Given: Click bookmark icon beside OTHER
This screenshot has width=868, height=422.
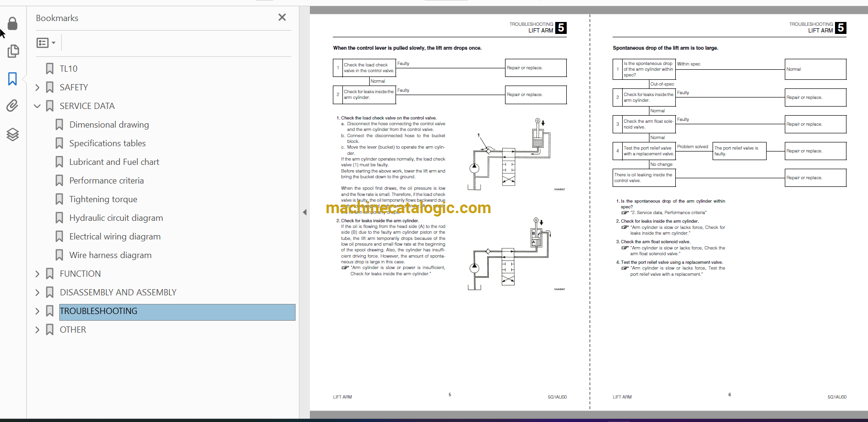Looking at the screenshot, I should pos(50,330).
